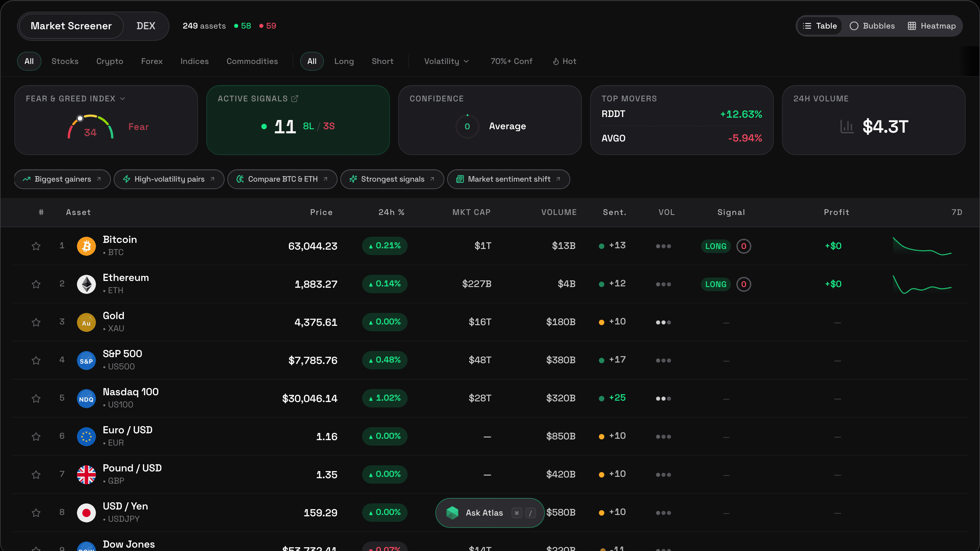Sort table by 24h % column

click(391, 212)
